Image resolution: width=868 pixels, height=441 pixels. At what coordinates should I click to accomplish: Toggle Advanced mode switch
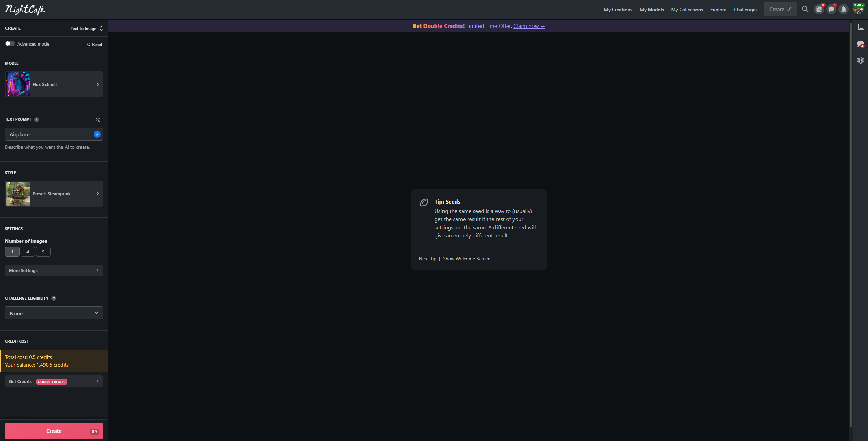10,44
